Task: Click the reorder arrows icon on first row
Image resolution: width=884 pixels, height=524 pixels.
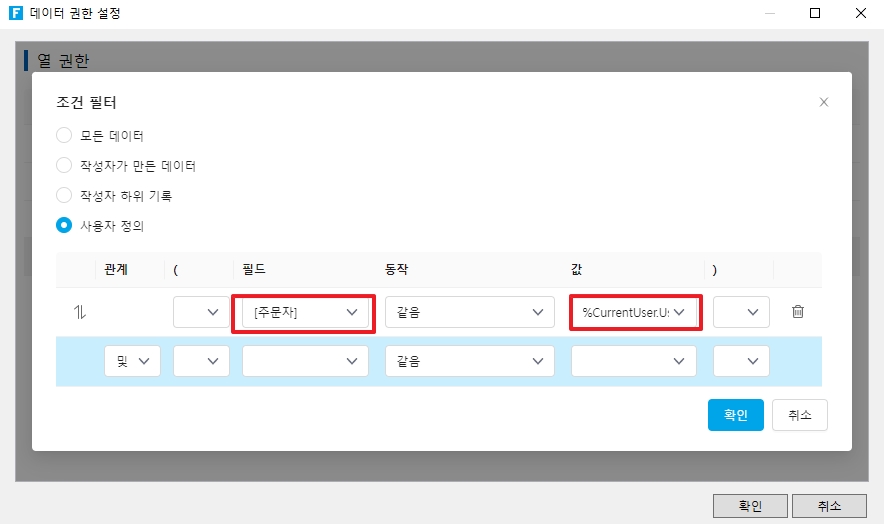Action: click(x=80, y=312)
